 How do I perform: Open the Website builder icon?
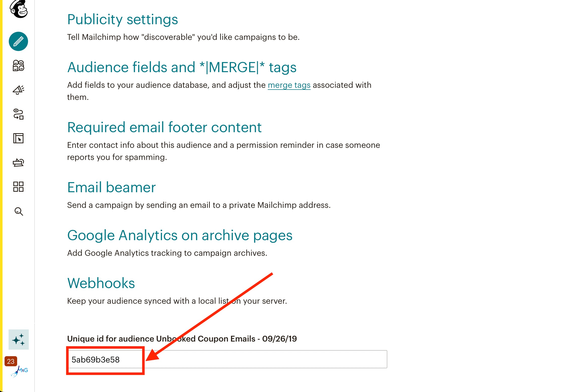pyautogui.click(x=18, y=138)
